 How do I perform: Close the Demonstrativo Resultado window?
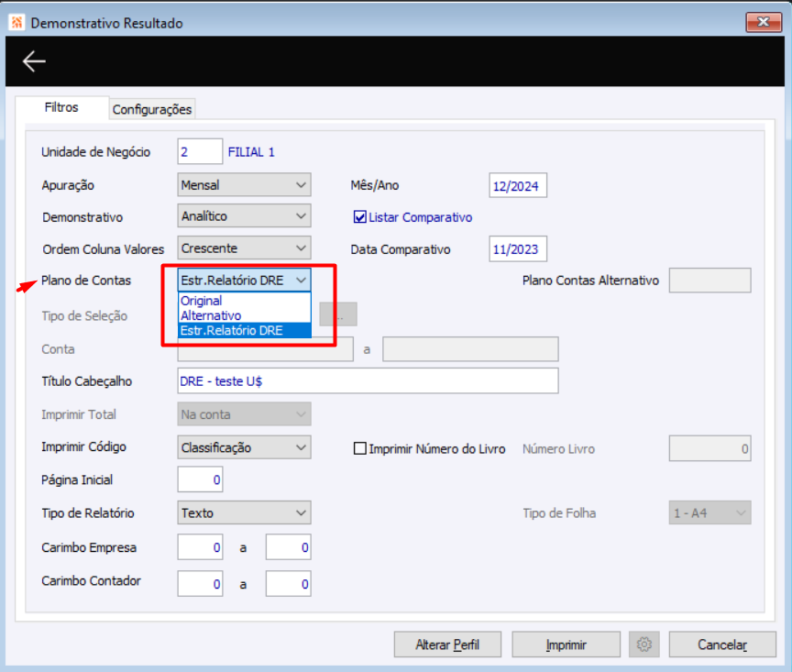(764, 22)
